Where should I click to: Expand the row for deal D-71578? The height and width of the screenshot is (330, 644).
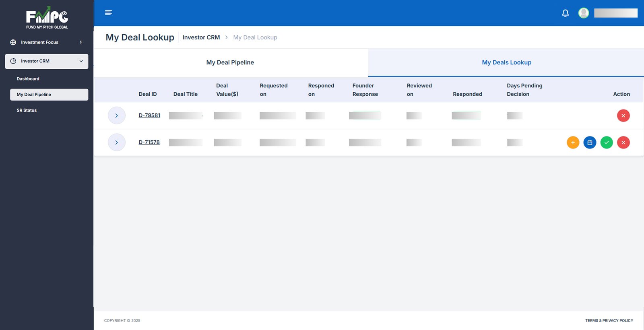tap(117, 142)
